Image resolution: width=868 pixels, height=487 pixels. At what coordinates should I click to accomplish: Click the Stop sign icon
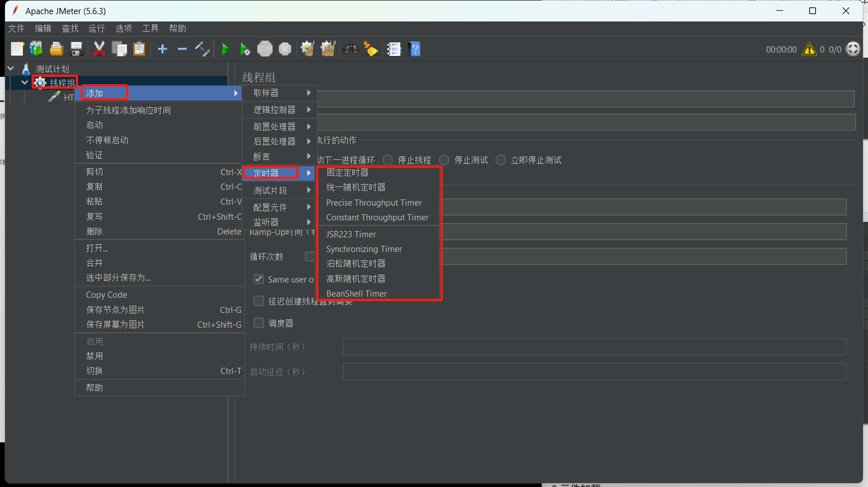pos(265,49)
